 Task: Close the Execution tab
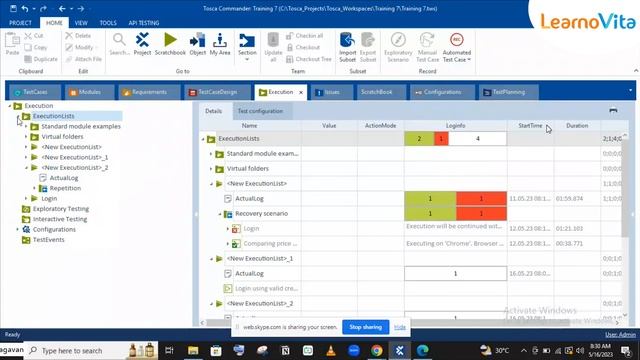click(301, 93)
